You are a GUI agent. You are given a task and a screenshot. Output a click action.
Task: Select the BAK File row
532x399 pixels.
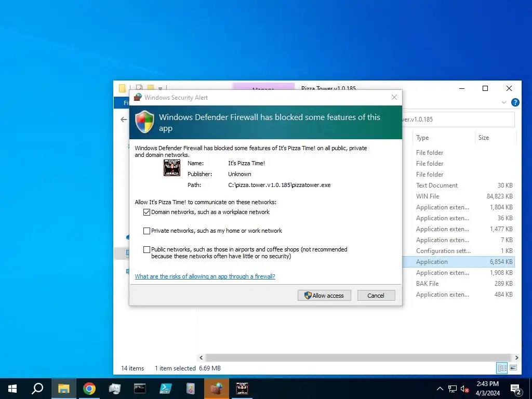tap(458, 283)
